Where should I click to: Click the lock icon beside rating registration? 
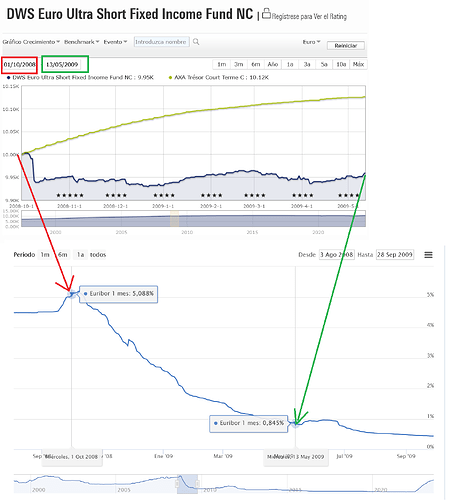pyautogui.click(x=266, y=14)
